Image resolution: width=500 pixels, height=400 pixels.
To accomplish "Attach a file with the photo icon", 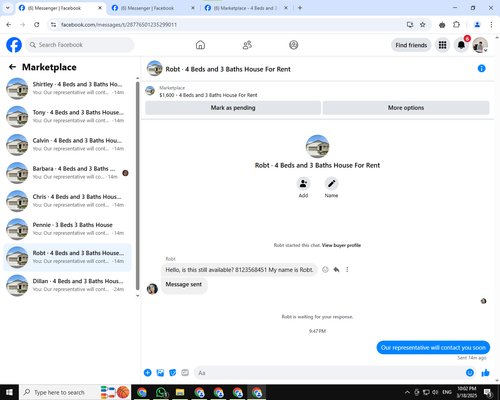I will pos(160,373).
